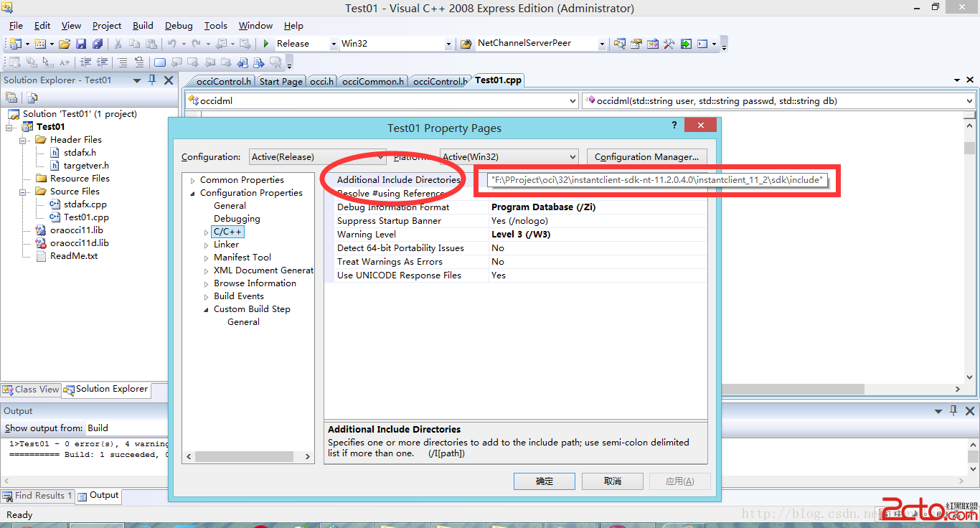Collapse the Configuration Properties tree node
This screenshot has width=980, height=528.
pos(193,194)
